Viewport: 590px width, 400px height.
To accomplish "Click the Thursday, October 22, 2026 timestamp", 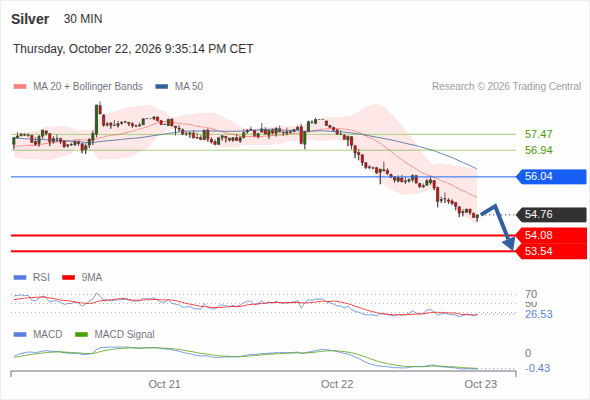I will pos(133,49).
